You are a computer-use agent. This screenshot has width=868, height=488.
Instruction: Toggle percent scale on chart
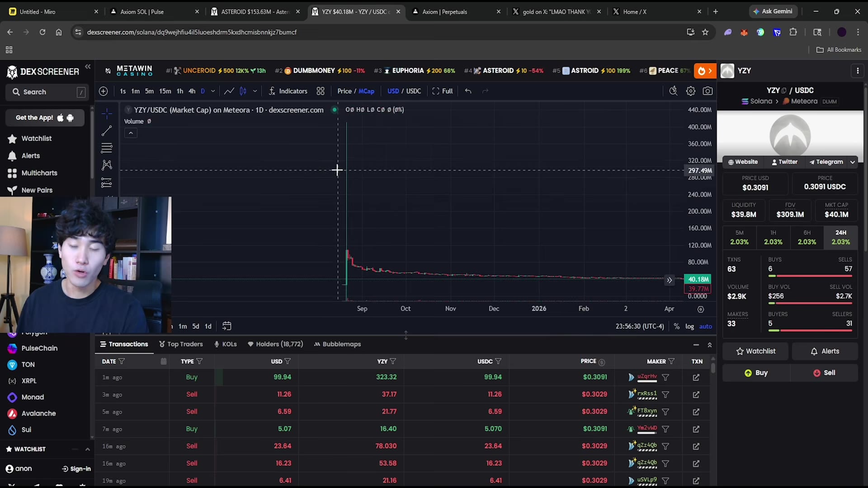677,326
